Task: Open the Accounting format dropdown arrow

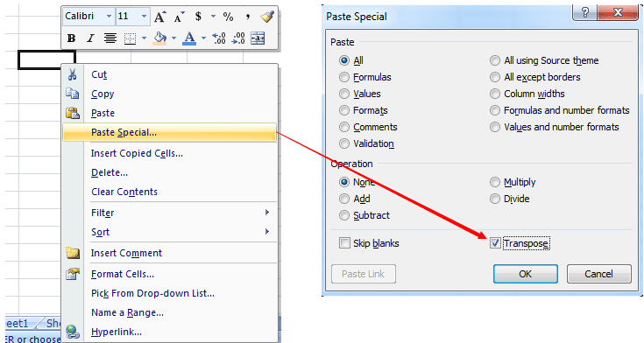Action: tap(213, 17)
